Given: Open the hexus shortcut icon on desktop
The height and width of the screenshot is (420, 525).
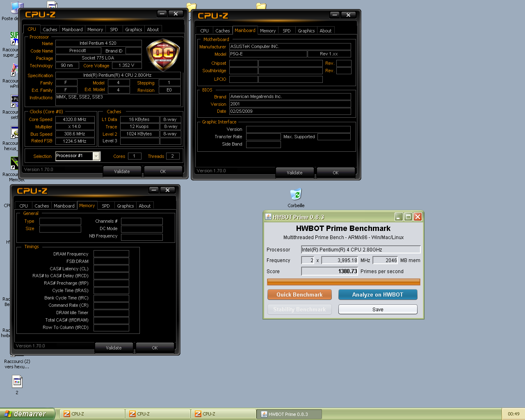Looking at the screenshot, I should (x=14, y=132).
